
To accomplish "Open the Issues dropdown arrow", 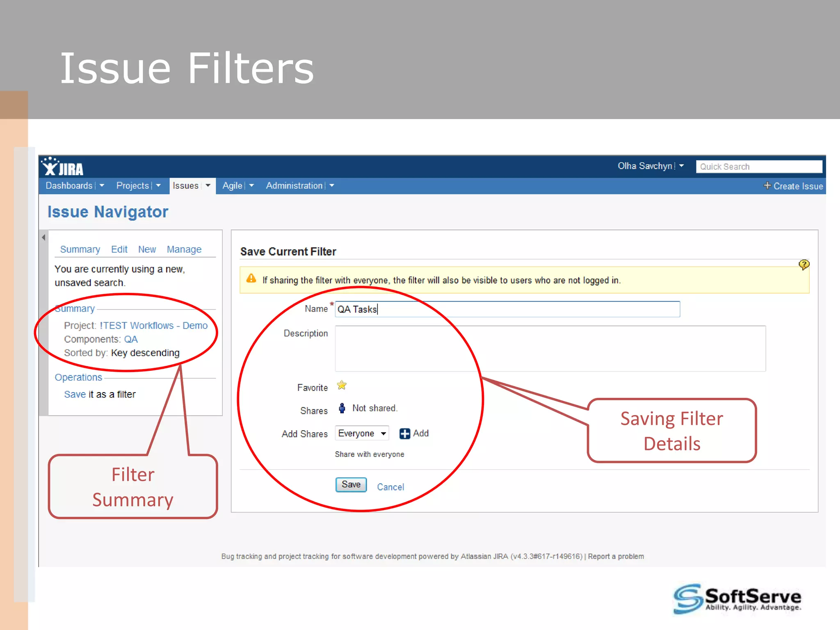I will pyautogui.click(x=208, y=186).
